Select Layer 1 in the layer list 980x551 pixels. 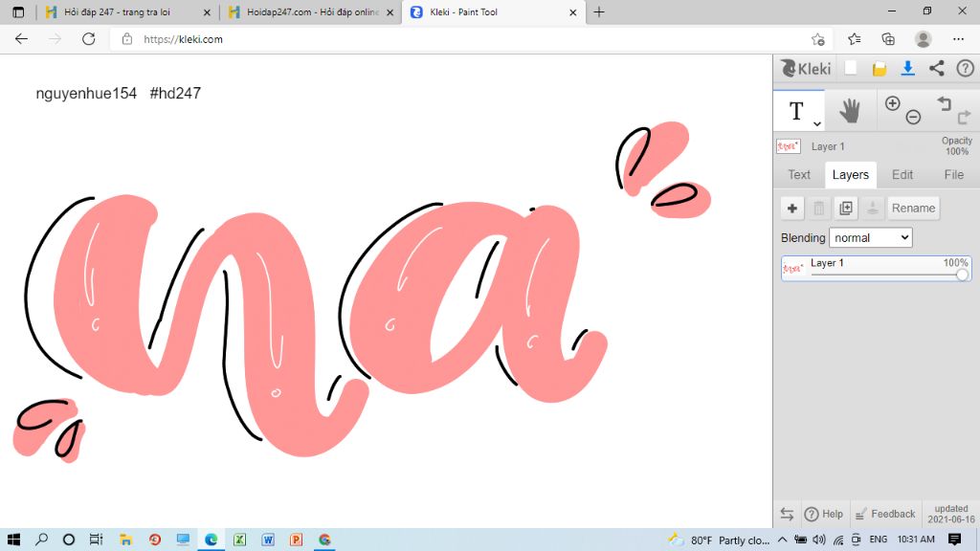click(x=876, y=268)
